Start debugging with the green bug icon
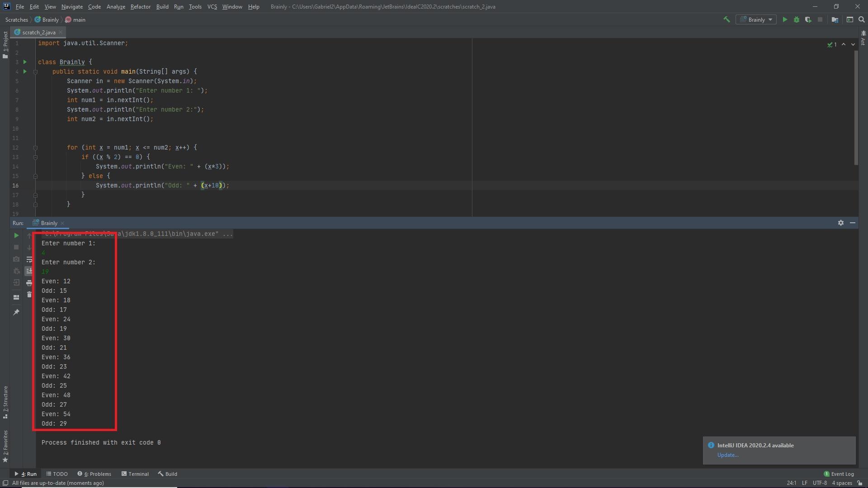The image size is (868, 488). pyautogui.click(x=797, y=19)
